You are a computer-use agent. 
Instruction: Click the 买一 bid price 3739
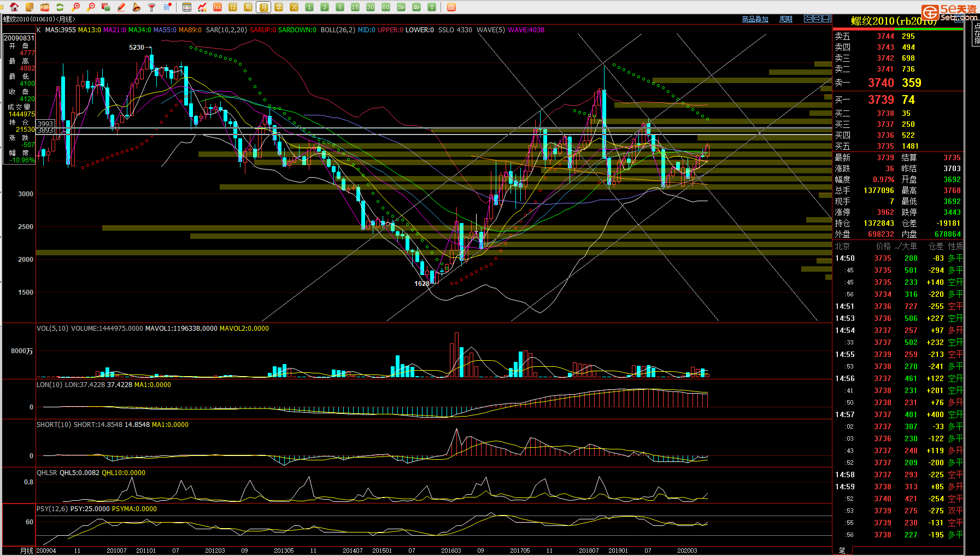pyautogui.click(x=881, y=100)
